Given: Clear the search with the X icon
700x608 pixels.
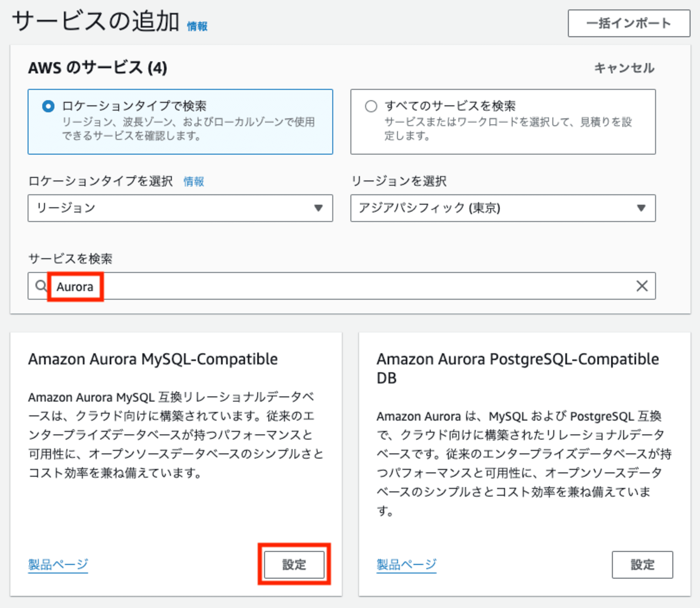Looking at the screenshot, I should pos(642,286).
